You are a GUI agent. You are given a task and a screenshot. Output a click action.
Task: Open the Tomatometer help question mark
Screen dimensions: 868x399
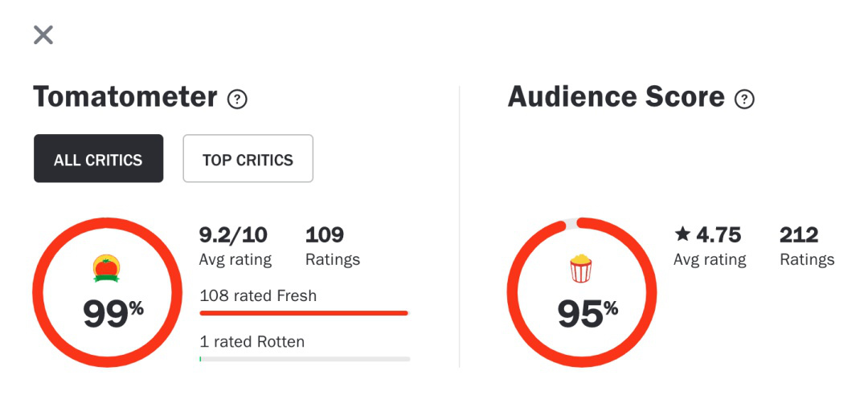click(237, 100)
